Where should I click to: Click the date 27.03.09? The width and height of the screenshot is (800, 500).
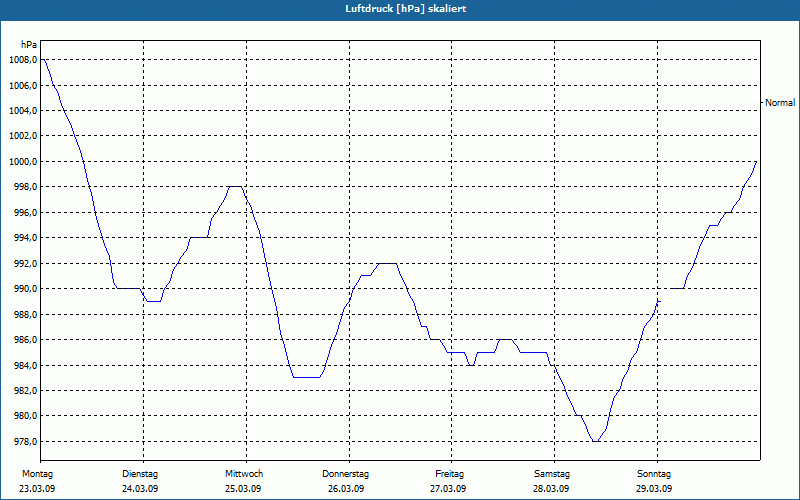(448, 489)
